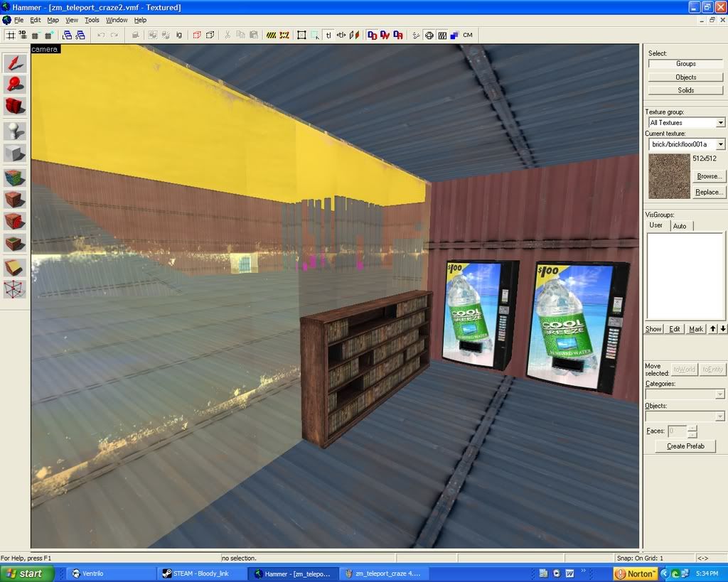Expand the Texture group dropdown
728x582 pixels.
tap(720, 123)
